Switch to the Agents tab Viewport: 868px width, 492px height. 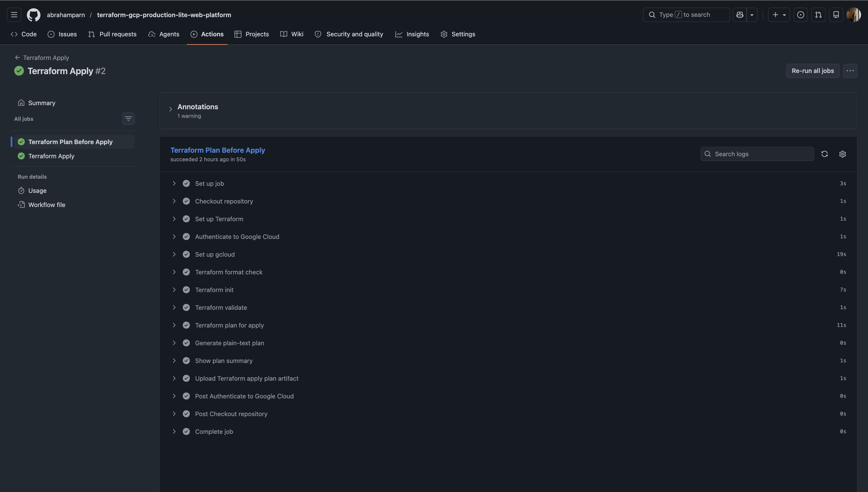tap(164, 34)
